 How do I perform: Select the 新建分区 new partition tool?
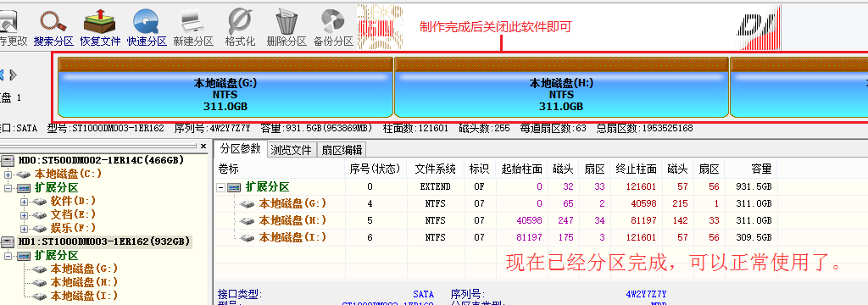pos(193,28)
